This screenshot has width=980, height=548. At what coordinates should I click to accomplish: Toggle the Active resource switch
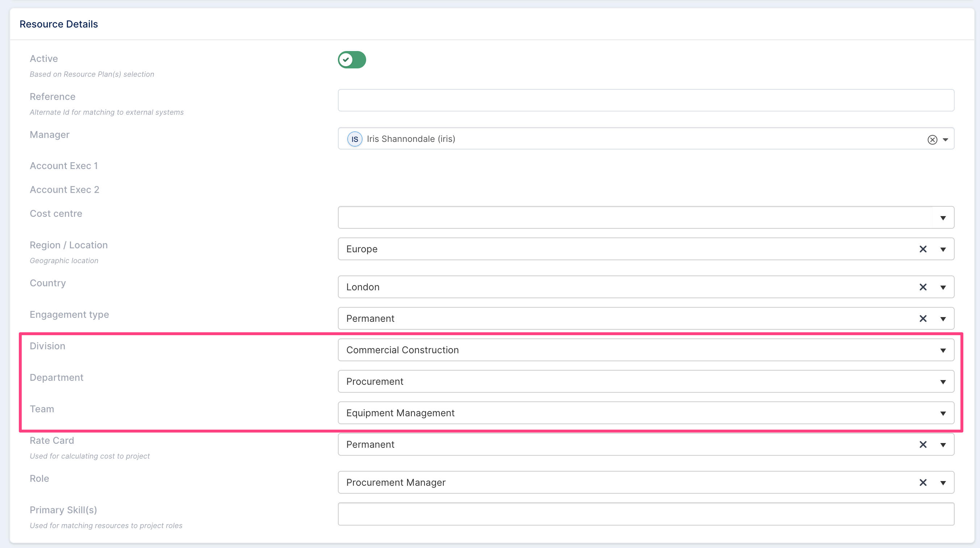tap(352, 60)
